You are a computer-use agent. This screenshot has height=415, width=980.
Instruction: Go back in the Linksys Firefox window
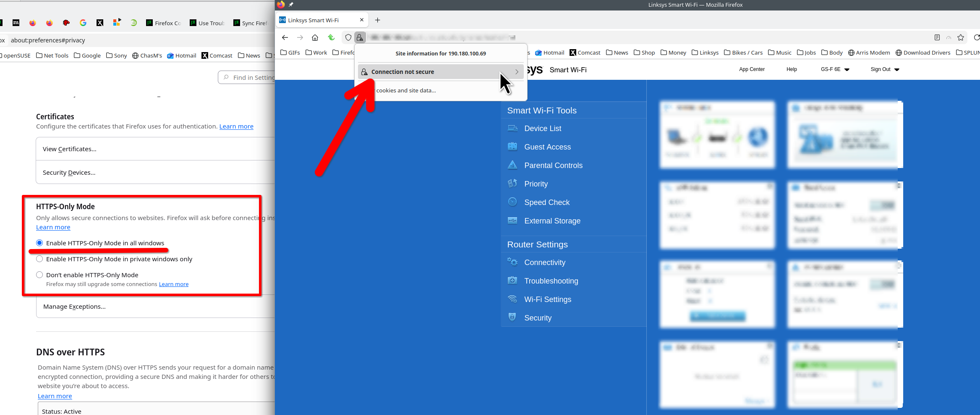pos(285,37)
